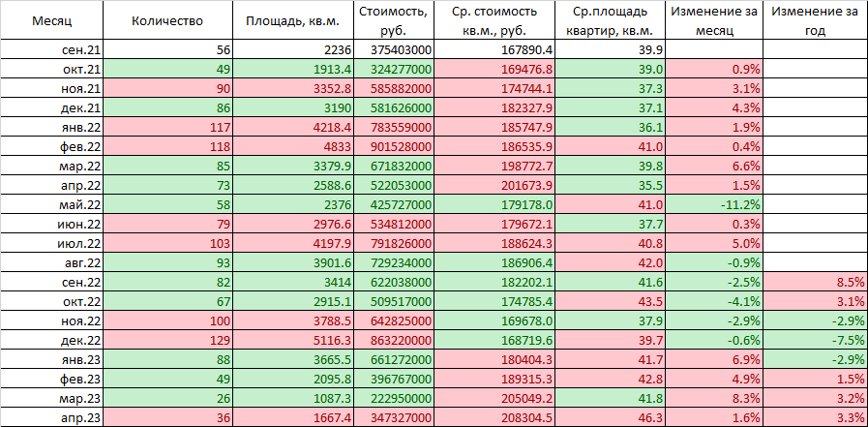Click the month cell 'фев.22'
The image size is (868, 427).
[52, 147]
